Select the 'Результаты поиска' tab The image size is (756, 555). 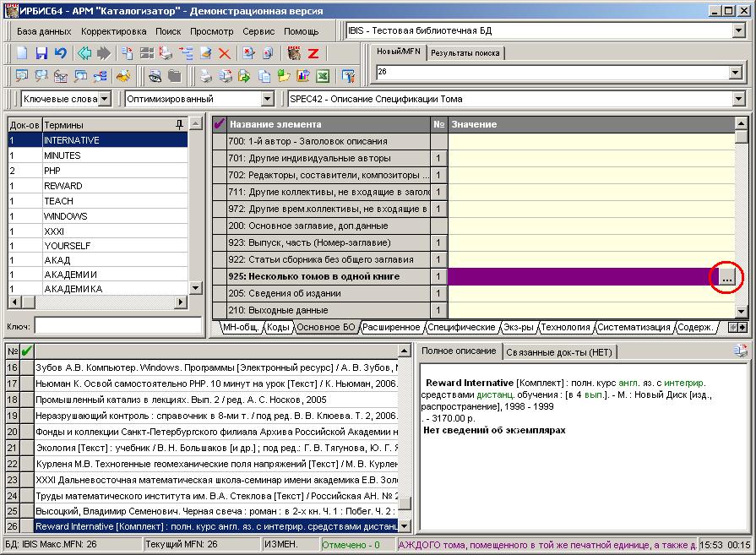click(465, 53)
